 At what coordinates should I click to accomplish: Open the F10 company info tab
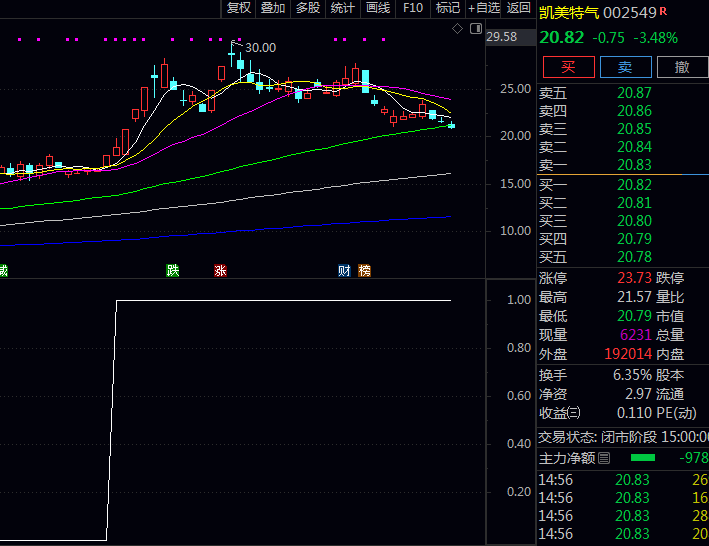click(x=412, y=8)
